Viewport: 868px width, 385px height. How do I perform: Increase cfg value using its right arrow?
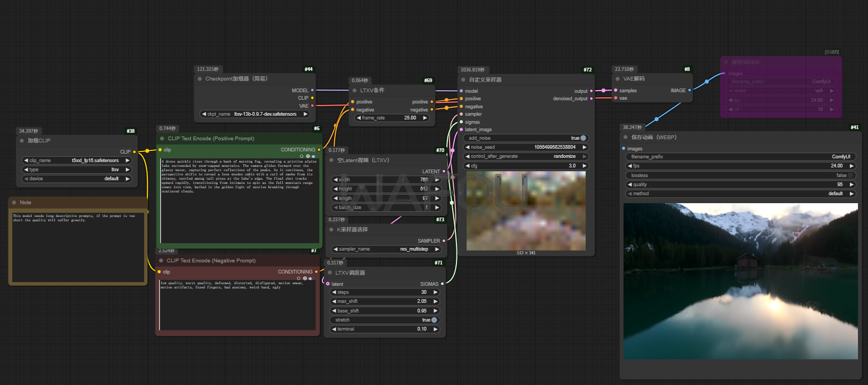pyautogui.click(x=584, y=166)
